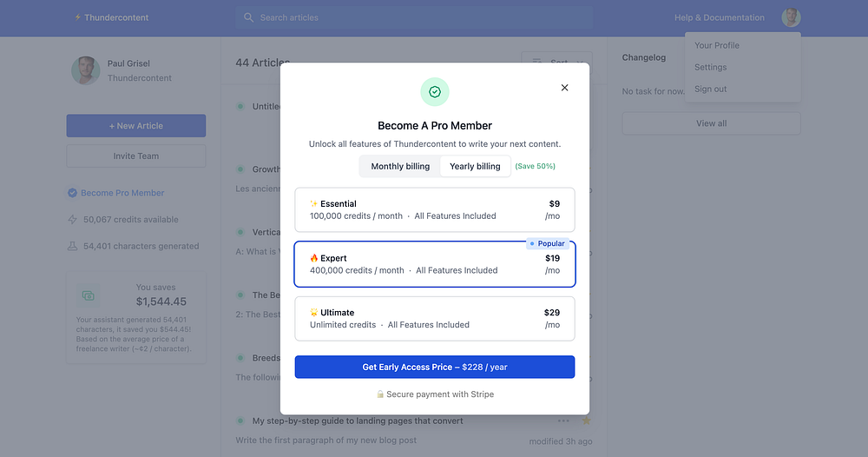Screen dimensions: 868x457
Task: Click the + New Article button
Action: (136, 126)
